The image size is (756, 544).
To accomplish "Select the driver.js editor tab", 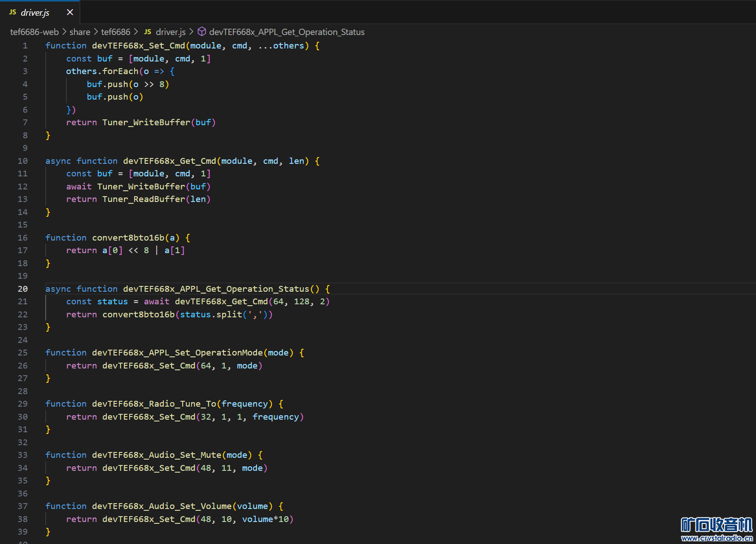I will coord(40,12).
